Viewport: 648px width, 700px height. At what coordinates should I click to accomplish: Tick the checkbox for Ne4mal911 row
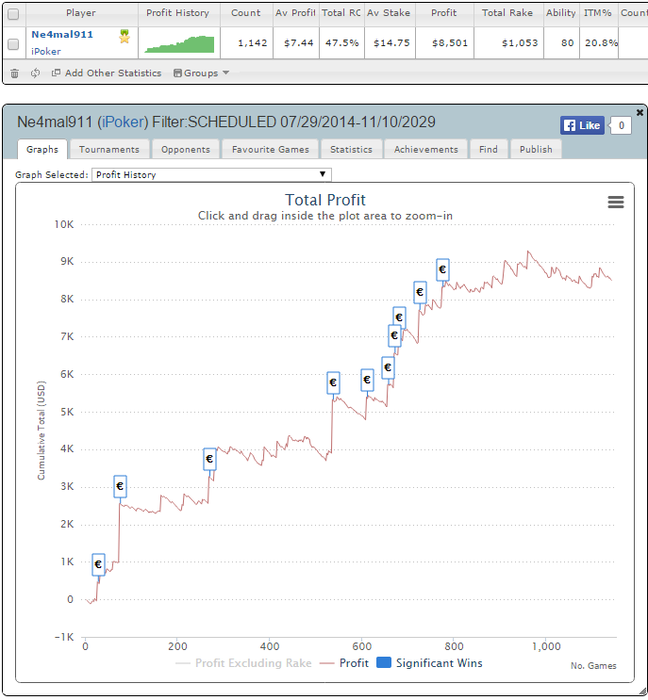(14, 44)
